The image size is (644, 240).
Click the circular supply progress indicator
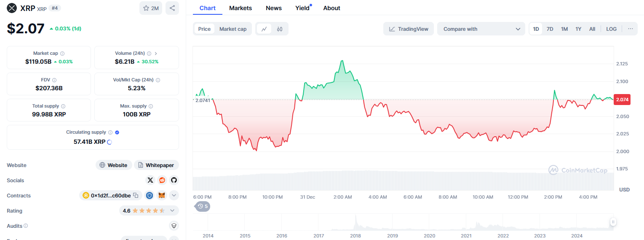coord(110,142)
